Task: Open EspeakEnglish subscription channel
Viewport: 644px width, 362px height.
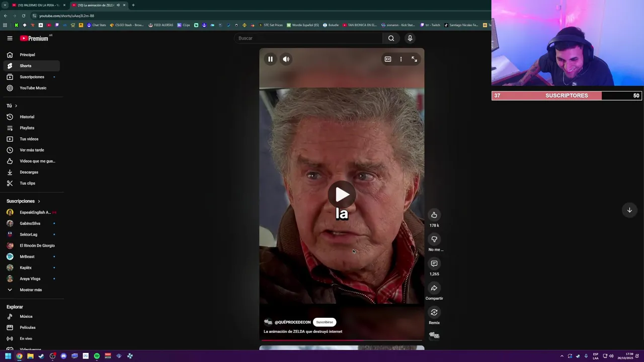Action: point(32,213)
